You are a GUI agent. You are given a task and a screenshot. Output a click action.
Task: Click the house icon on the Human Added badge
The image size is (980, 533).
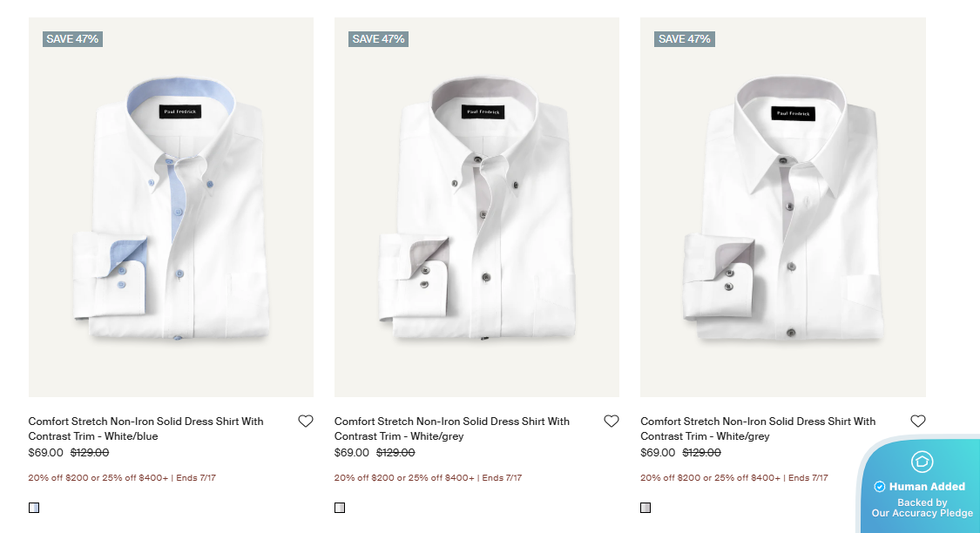(923, 463)
